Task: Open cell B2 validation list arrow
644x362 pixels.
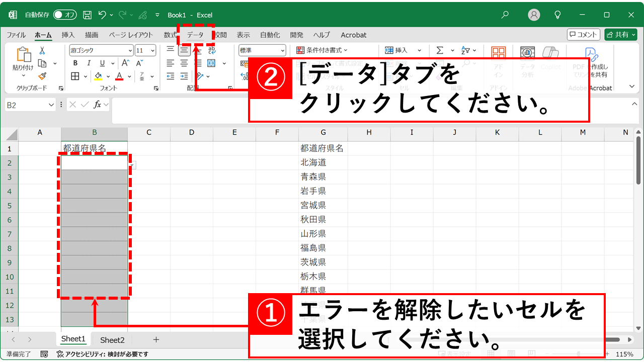Action: (132, 165)
